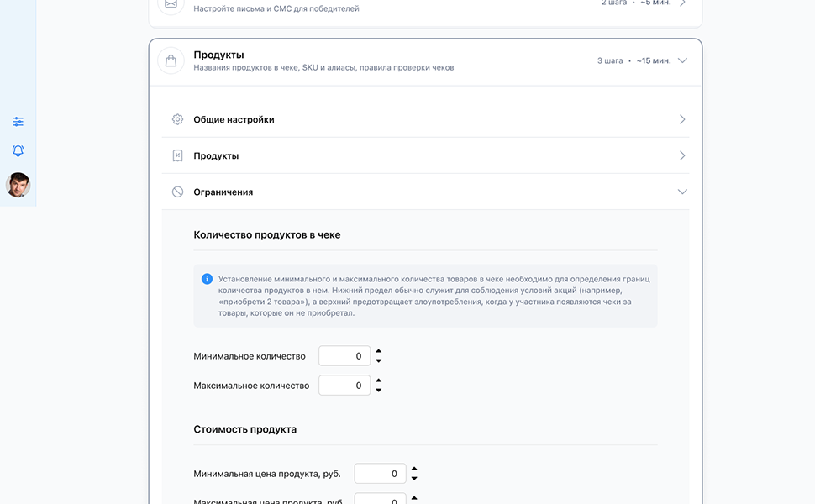Image resolution: width=815 pixels, height=504 pixels.
Task: Decrease Минимальное количество with down arrow
Action: pos(378,360)
